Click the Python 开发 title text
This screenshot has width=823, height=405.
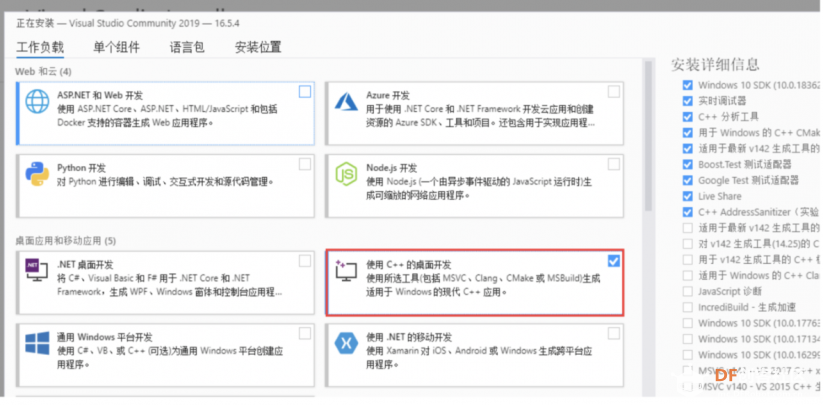pos(81,168)
